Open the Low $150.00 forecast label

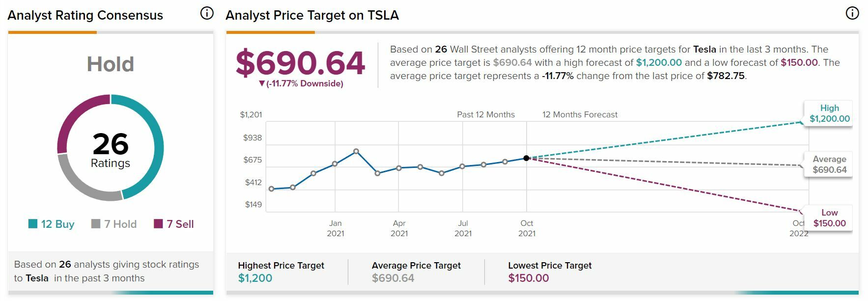829,218
